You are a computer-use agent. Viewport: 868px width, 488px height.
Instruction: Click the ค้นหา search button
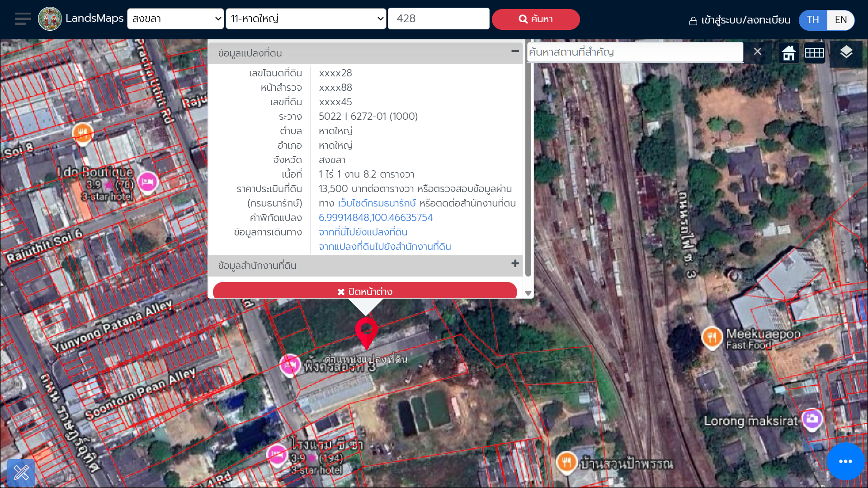click(536, 19)
